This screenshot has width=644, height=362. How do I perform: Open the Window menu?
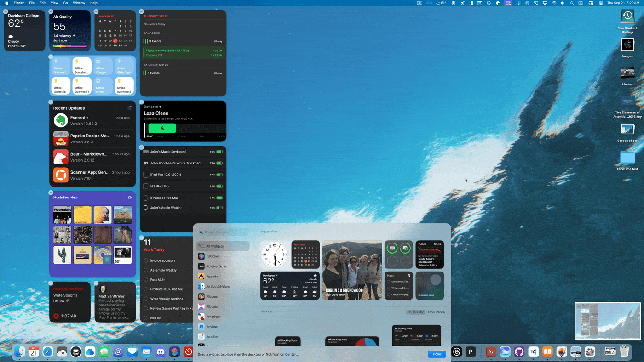coord(79,3)
